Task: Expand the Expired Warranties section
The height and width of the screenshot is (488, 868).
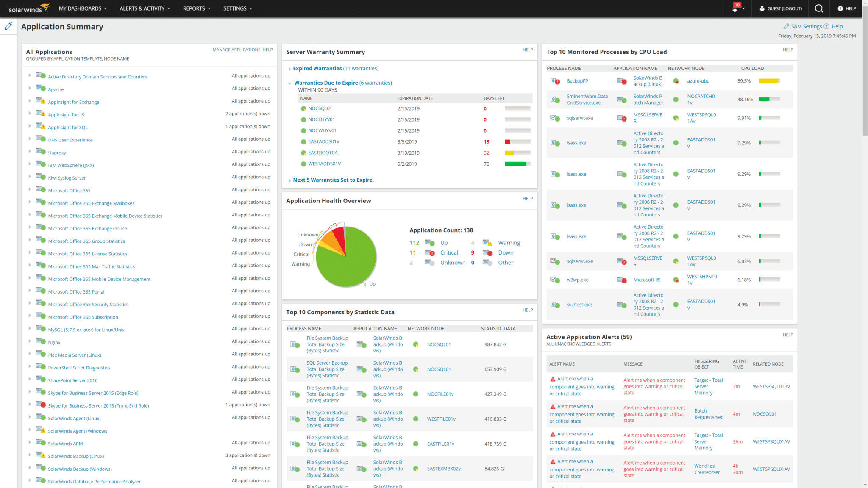Action: [290, 68]
